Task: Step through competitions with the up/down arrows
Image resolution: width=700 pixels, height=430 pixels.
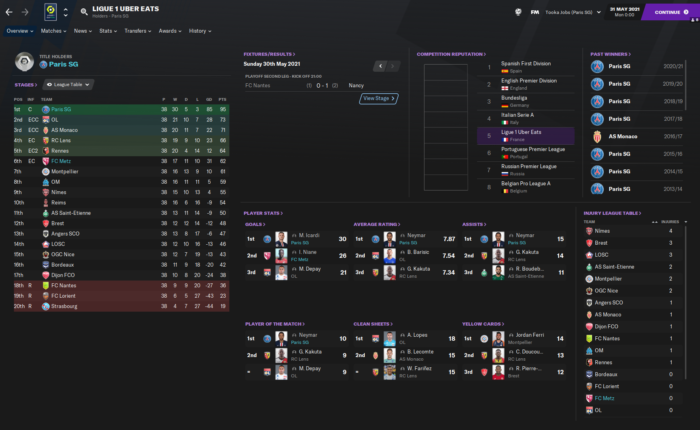Action: tap(66, 12)
